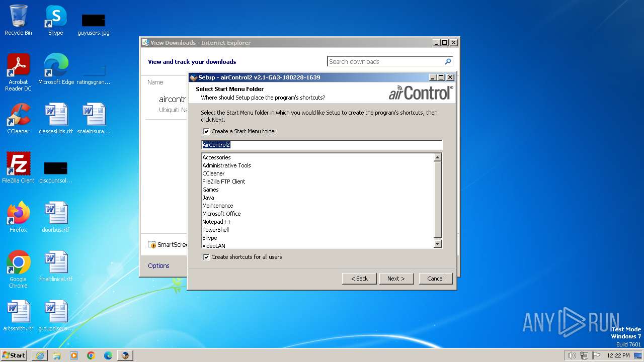Select the finalclinical.rtf document icon
The width and height of the screenshot is (644, 362).
pyautogui.click(x=56, y=266)
